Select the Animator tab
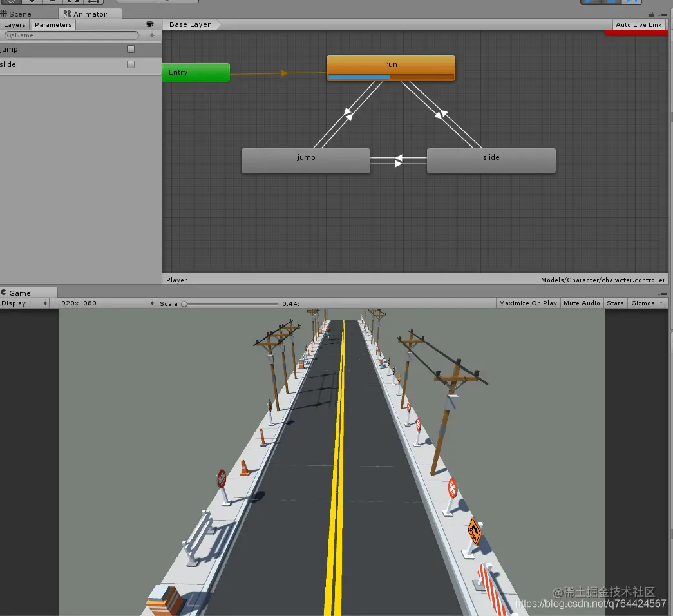The height and width of the screenshot is (616, 673). (90, 14)
